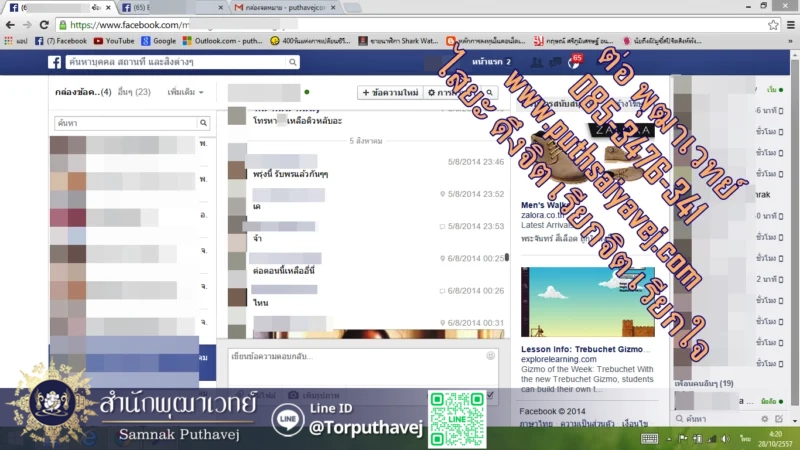Click the + ข้อความใหม่ new message button
Viewport: 800px width, 450px height.
(x=390, y=92)
